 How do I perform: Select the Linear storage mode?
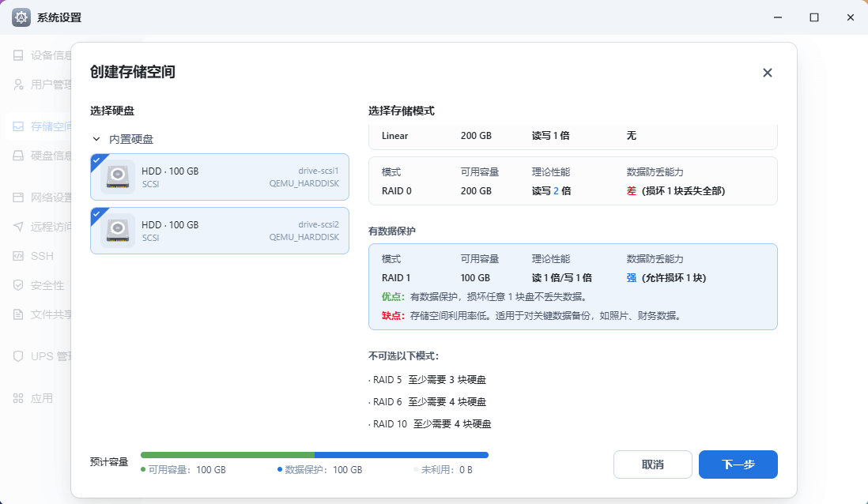pos(572,136)
